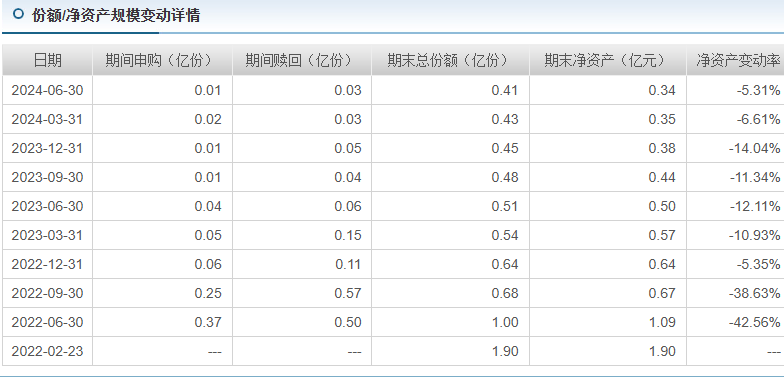Click the 0.57 redemption cell for 2022-09-30
This screenshot has height=377, width=784.
(302, 294)
